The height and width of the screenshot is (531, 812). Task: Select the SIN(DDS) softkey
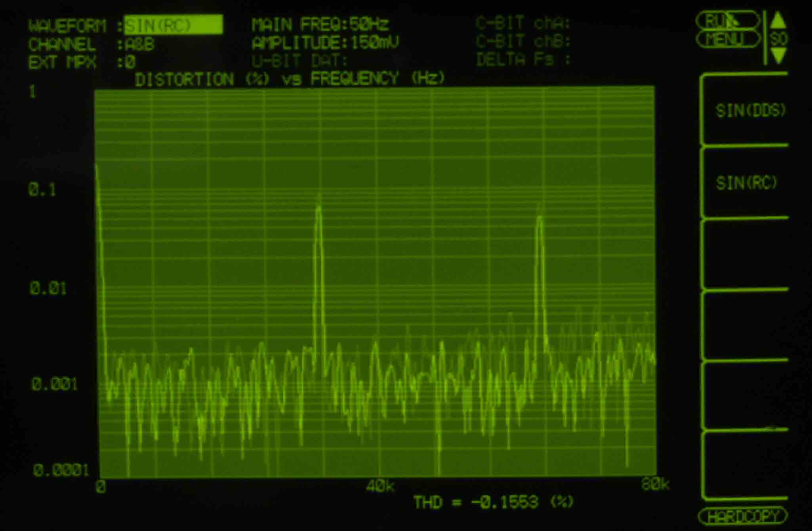click(x=750, y=110)
